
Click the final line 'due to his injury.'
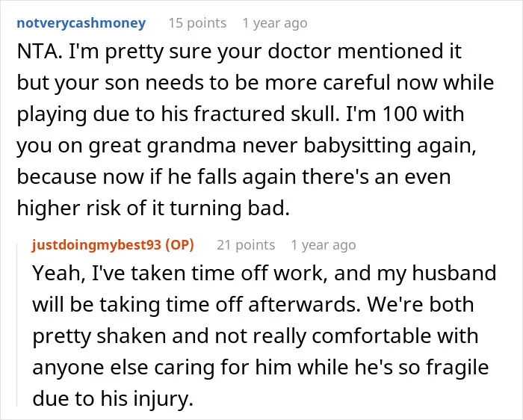tap(113, 398)
